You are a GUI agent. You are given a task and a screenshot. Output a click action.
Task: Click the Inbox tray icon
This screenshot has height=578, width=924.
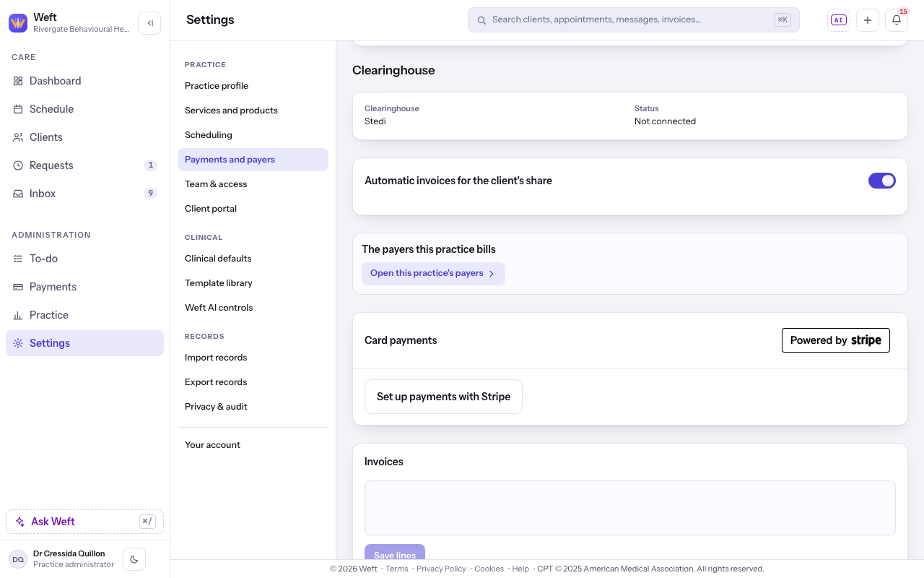[18, 194]
